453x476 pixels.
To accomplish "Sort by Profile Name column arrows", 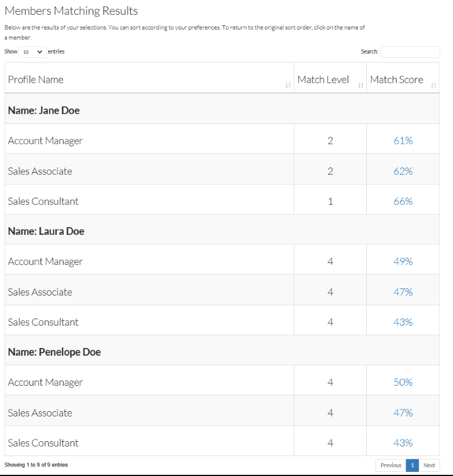I will point(288,86).
